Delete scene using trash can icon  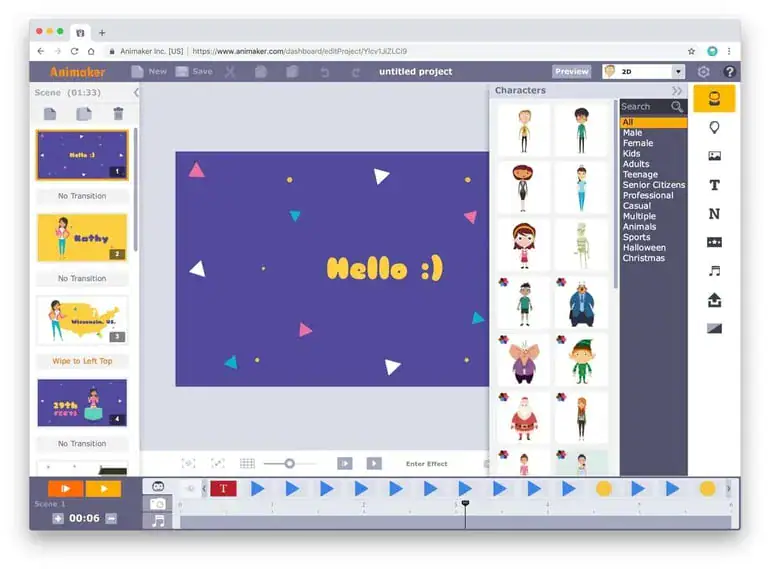click(x=118, y=114)
